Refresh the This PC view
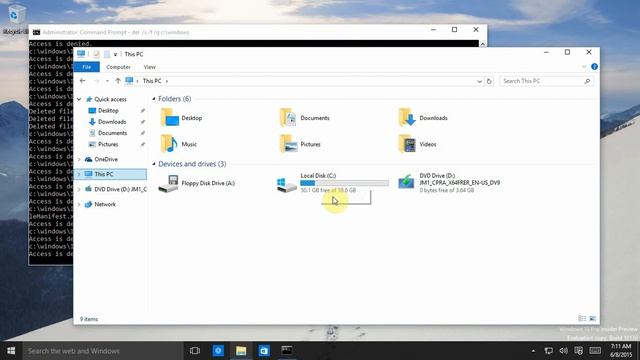The width and height of the screenshot is (640, 360). 489,81
